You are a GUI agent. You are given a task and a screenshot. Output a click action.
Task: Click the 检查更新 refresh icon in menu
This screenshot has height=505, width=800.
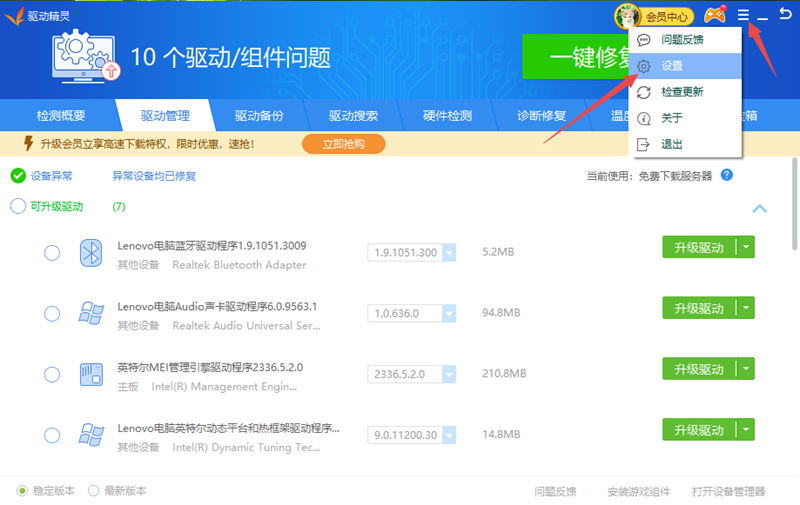[x=645, y=92]
